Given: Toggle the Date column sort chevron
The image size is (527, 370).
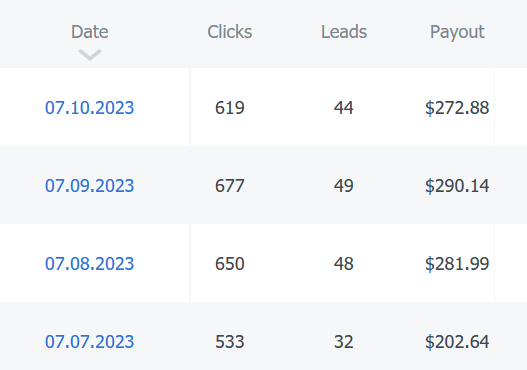Looking at the screenshot, I should [x=90, y=55].
